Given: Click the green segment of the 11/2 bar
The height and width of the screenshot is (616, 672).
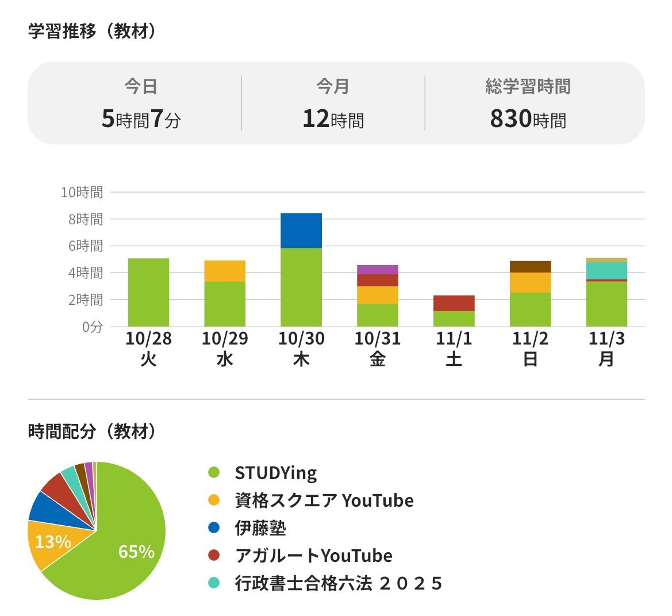Looking at the screenshot, I should click(530, 309).
